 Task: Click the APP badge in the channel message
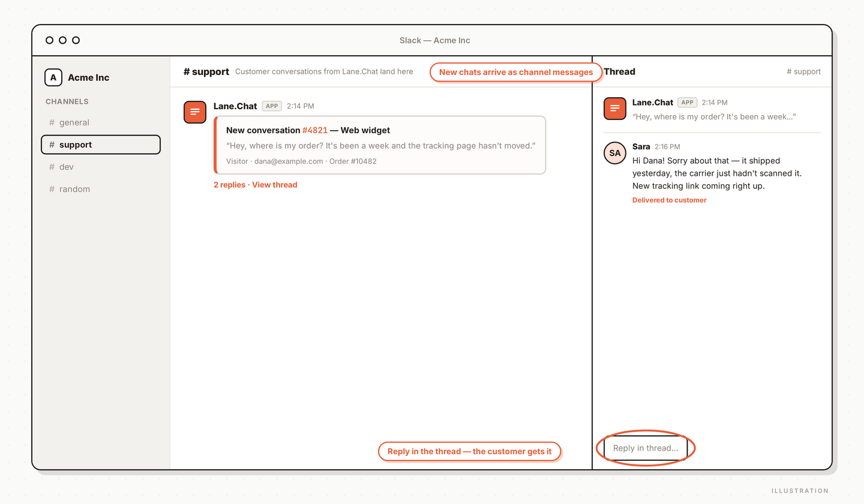[272, 106]
